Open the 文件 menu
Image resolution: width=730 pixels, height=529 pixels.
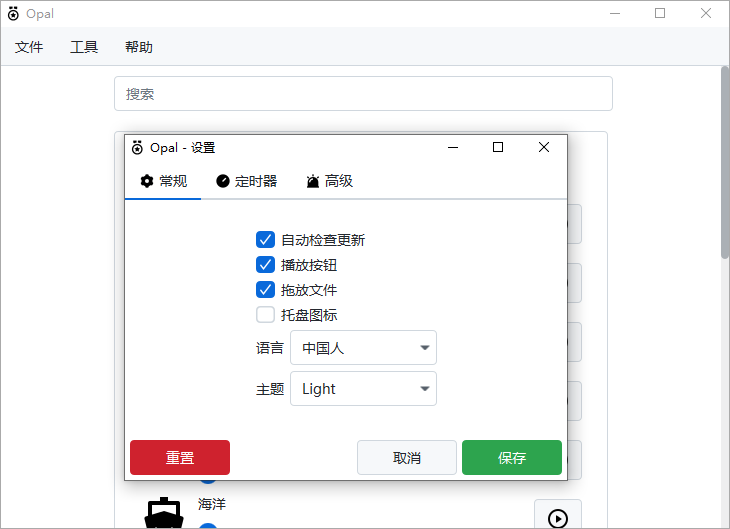pyautogui.click(x=29, y=47)
